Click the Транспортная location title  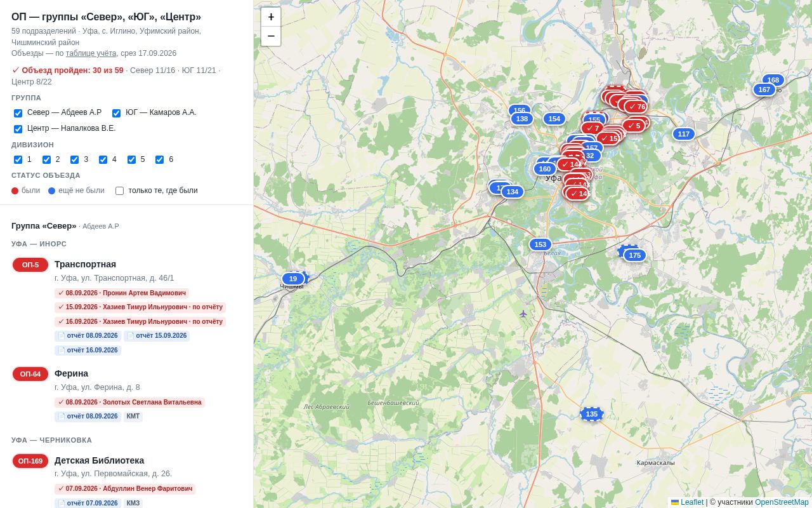85,264
